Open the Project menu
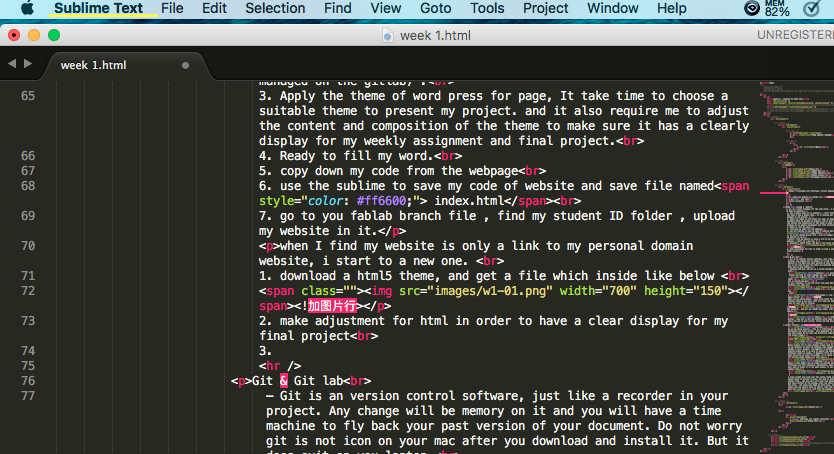Viewport: 834px width, 454px height. point(546,9)
